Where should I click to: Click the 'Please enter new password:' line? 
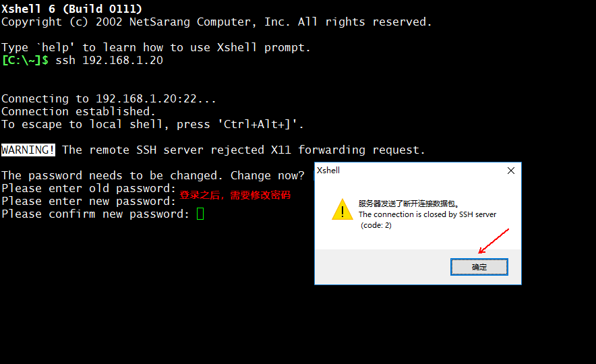coord(88,201)
